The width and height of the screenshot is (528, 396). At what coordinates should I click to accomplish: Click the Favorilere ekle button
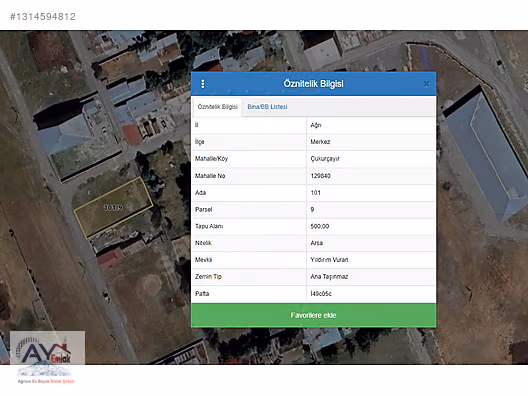tap(314, 315)
